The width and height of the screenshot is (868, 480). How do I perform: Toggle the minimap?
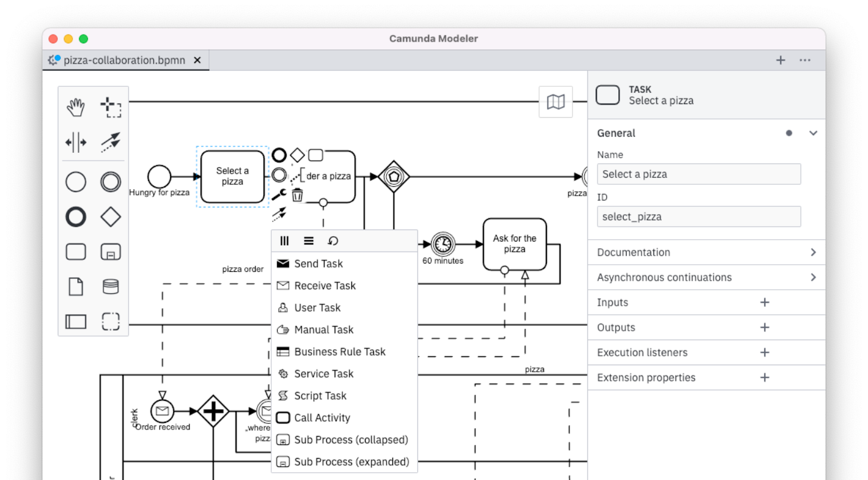[x=555, y=102]
